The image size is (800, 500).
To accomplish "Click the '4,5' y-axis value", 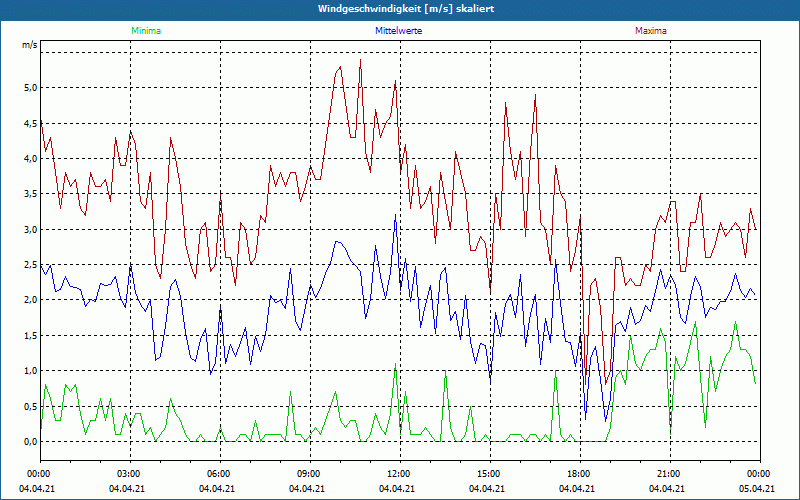I will click(31, 123).
